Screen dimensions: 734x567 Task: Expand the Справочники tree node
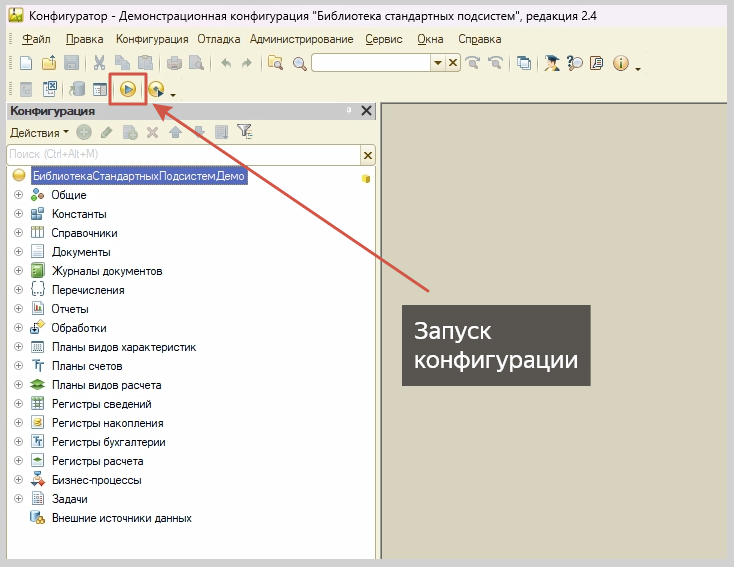click(x=18, y=233)
